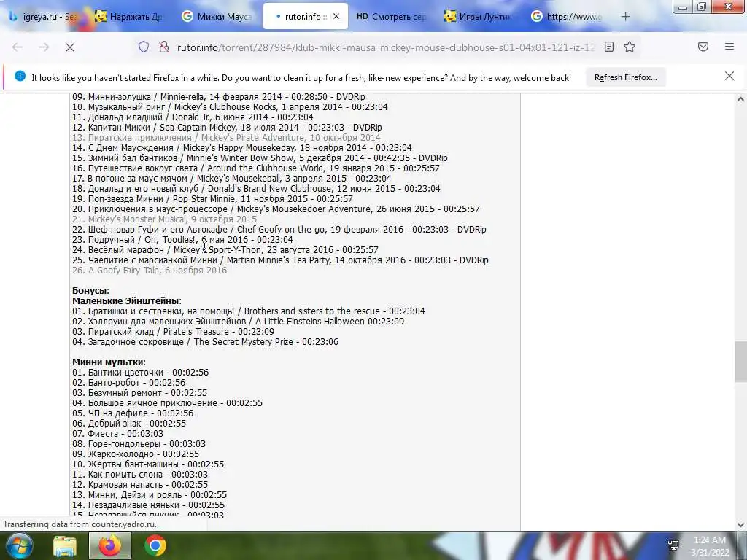Click the Firefox taskbar icon
Image resolution: width=747 pixels, height=560 pixels.
110,546
